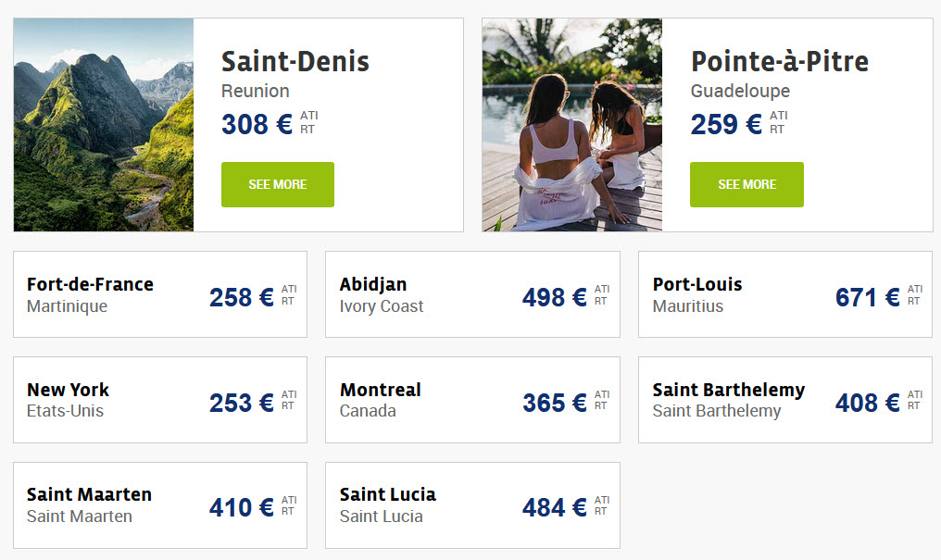This screenshot has height=560, width=941.
Task: Select the Port-Louis Mauritius card
Action: [x=785, y=294]
